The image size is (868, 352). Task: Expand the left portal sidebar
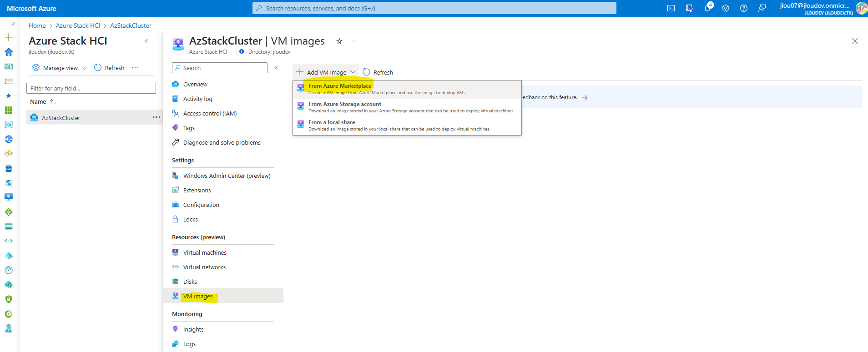[x=13, y=24]
